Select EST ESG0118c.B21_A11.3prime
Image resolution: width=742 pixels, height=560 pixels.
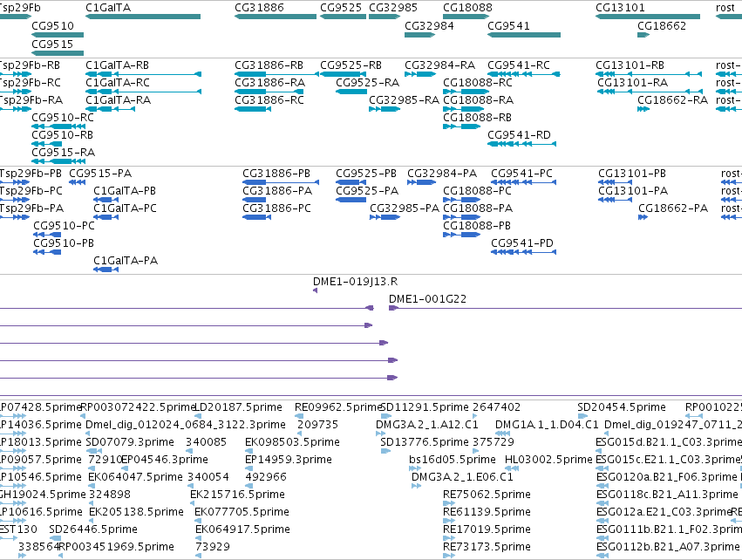click(x=667, y=495)
